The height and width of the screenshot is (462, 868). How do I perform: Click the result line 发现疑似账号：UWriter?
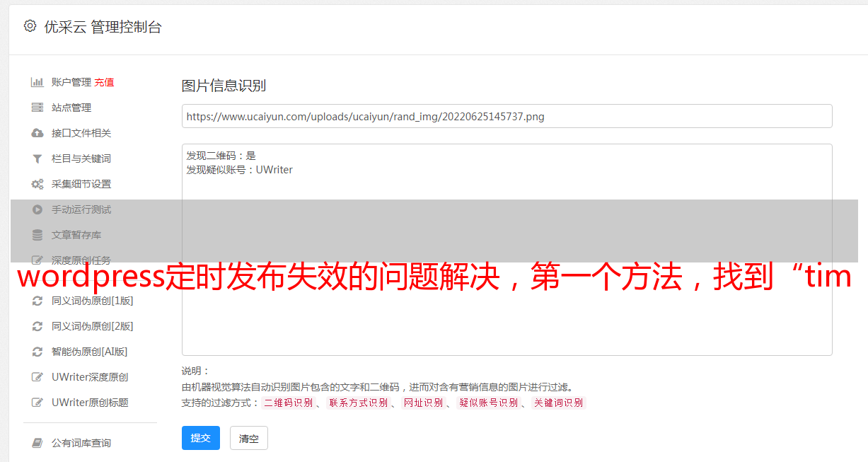point(240,170)
